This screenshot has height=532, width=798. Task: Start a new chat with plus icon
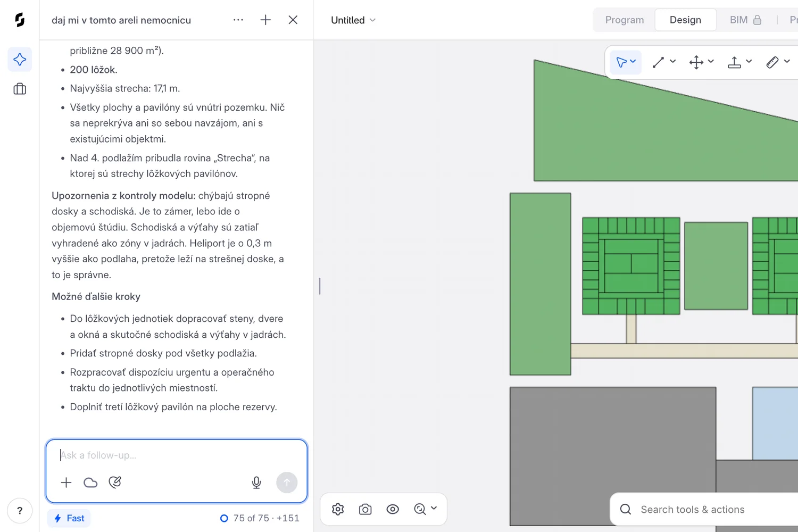click(x=265, y=20)
